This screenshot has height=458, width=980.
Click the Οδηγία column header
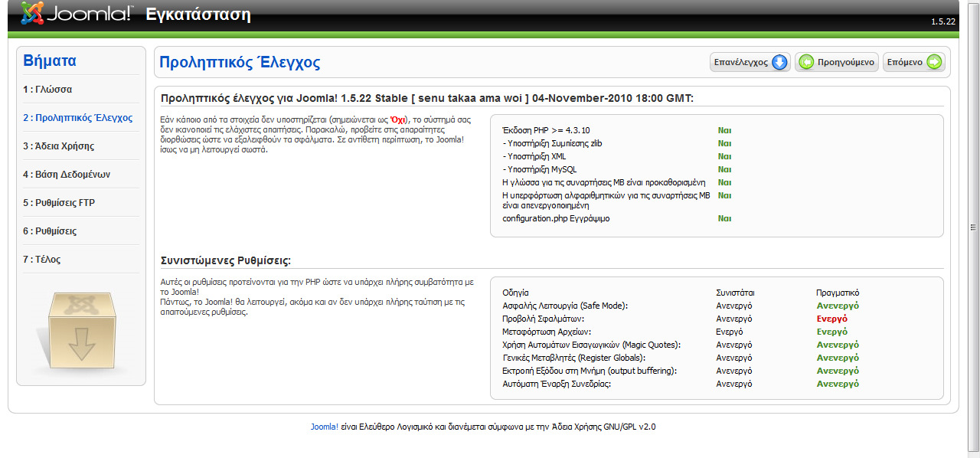pyautogui.click(x=515, y=293)
